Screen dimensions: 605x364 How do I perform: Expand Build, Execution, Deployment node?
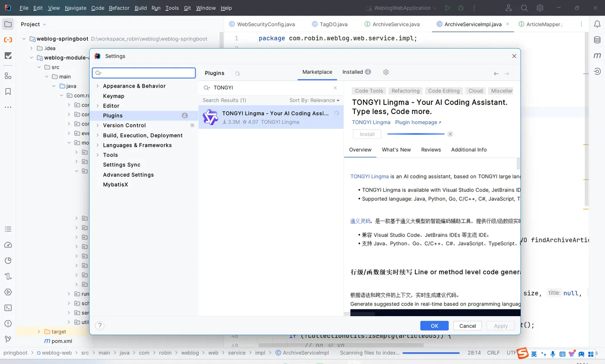click(98, 135)
